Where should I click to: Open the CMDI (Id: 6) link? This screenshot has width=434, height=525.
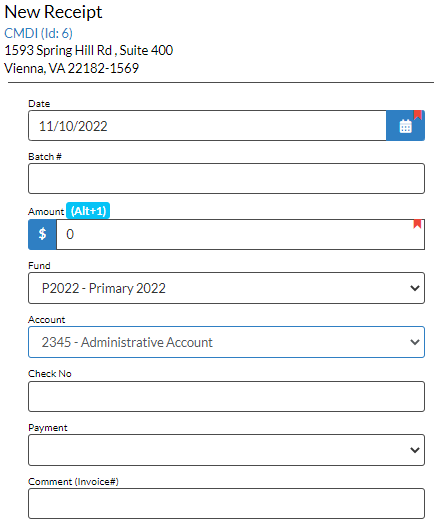tap(38, 33)
